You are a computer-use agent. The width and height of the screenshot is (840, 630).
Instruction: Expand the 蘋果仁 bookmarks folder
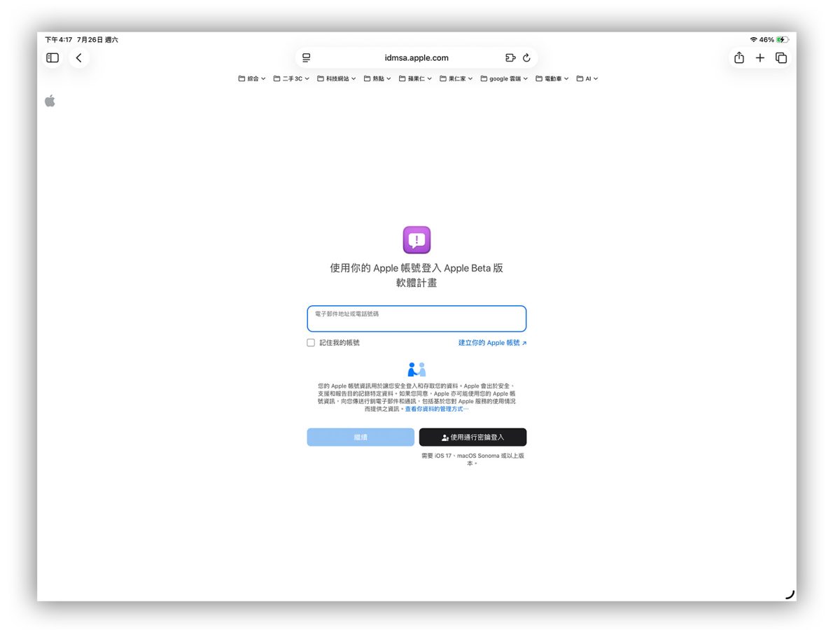416,79
